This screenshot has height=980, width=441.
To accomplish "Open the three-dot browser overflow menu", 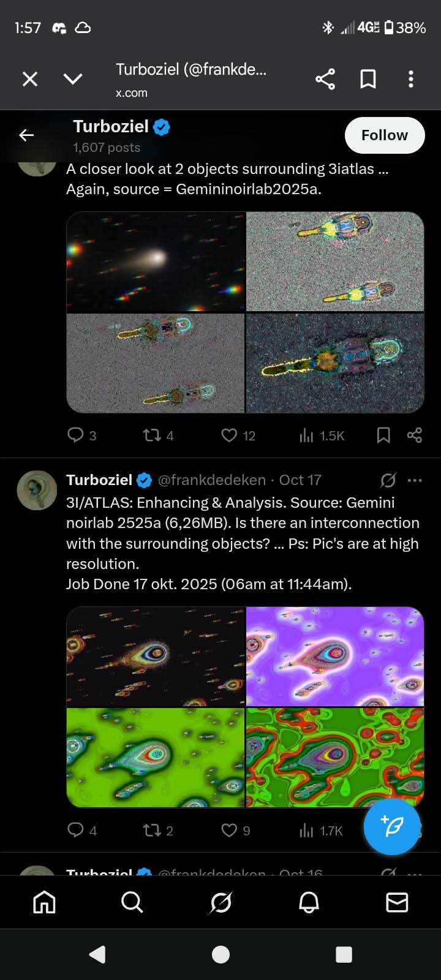I will [411, 79].
